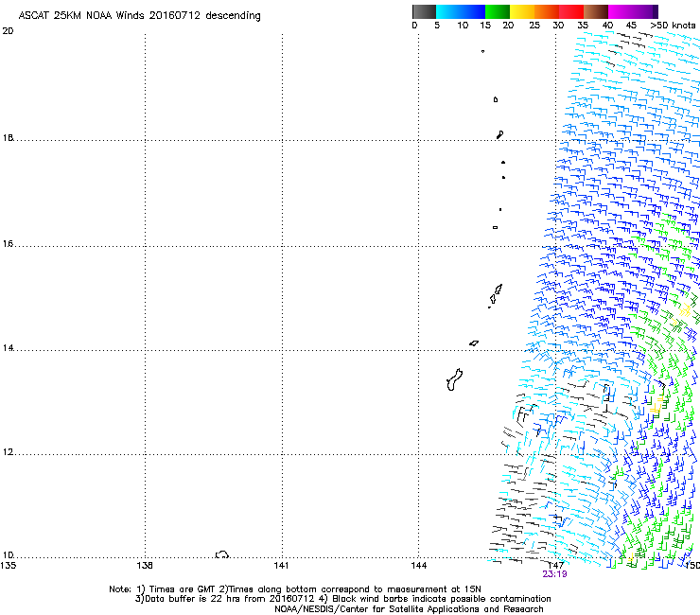This screenshot has width=700, height=615.
Task: Click the red 30-35 knots legend segment
Action: [571, 11]
